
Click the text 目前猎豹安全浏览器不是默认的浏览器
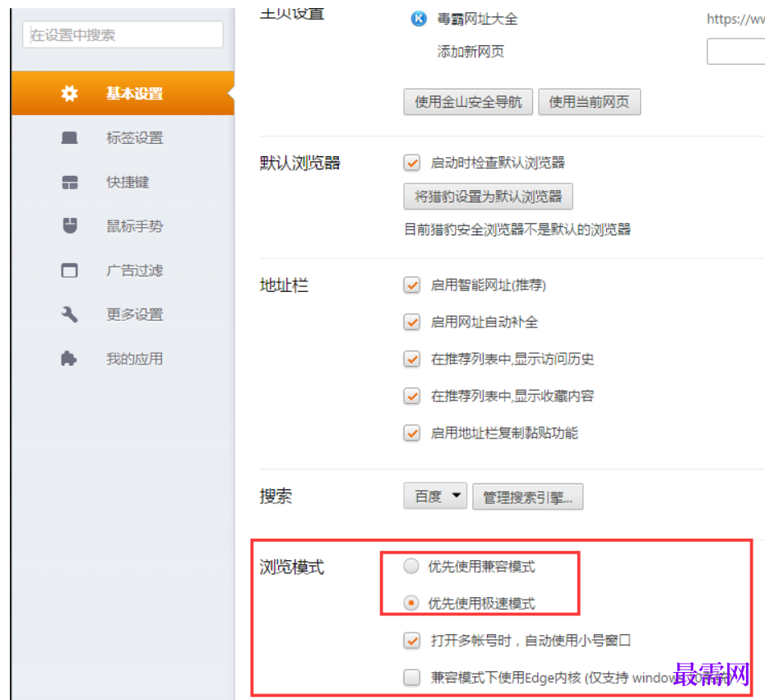pyautogui.click(x=517, y=229)
